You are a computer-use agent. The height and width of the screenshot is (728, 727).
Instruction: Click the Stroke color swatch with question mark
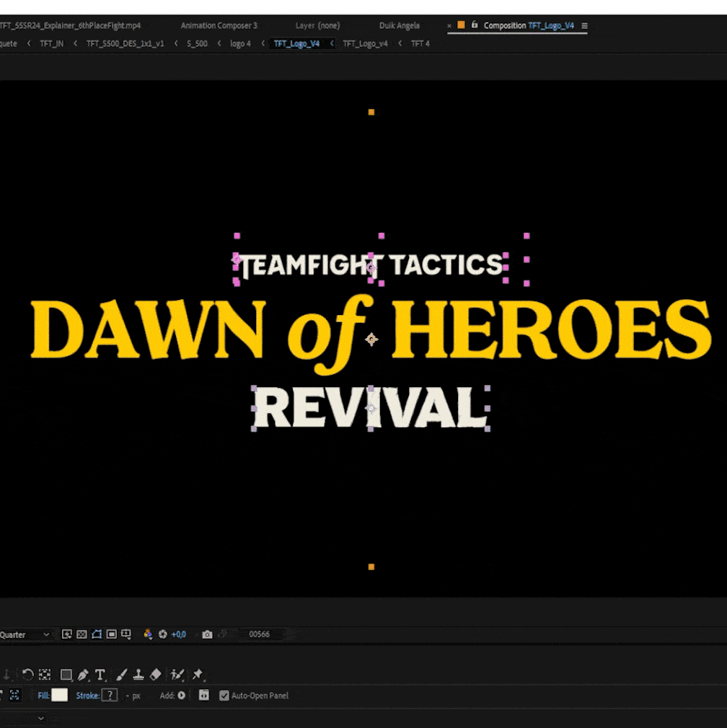(x=110, y=695)
